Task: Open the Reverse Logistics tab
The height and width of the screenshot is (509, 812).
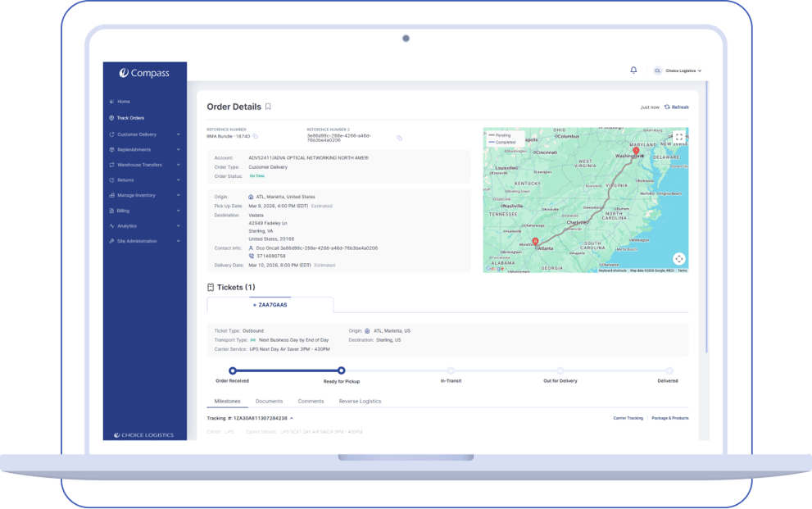Action: [360, 401]
